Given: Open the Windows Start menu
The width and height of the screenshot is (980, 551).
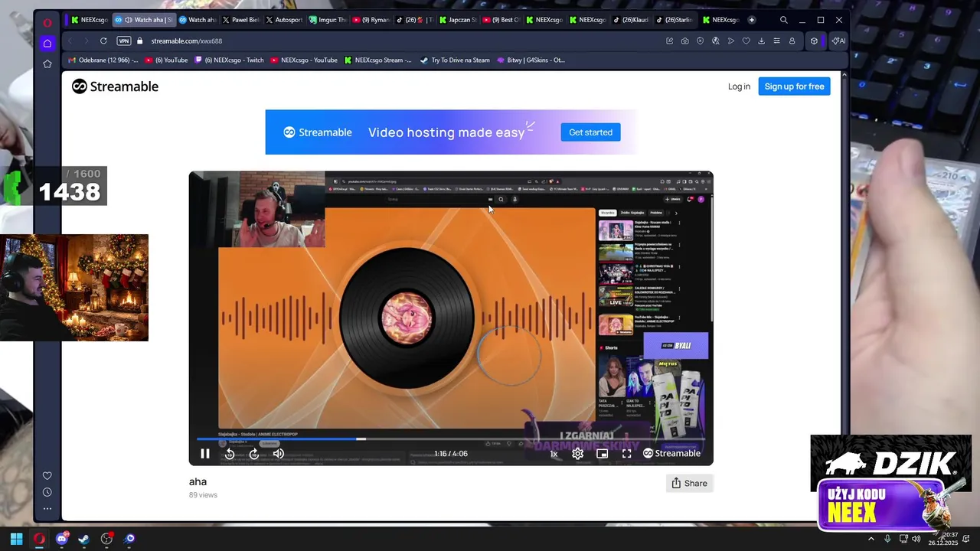Looking at the screenshot, I should click(x=16, y=539).
